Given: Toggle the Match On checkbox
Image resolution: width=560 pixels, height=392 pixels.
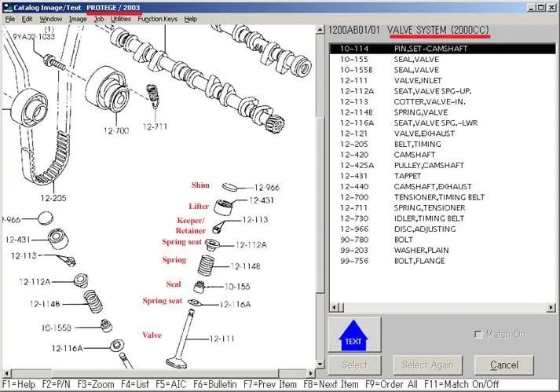Looking at the screenshot, I should (x=478, y=335).
